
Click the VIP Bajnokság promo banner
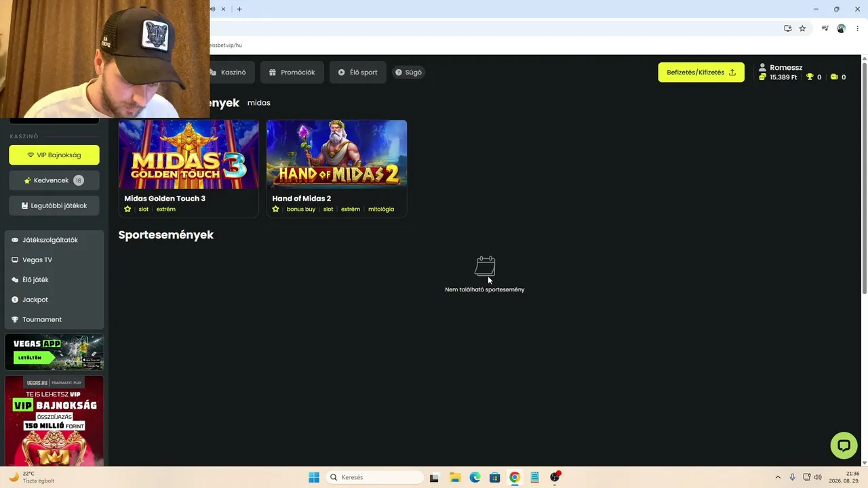click(x=54, y=421)
